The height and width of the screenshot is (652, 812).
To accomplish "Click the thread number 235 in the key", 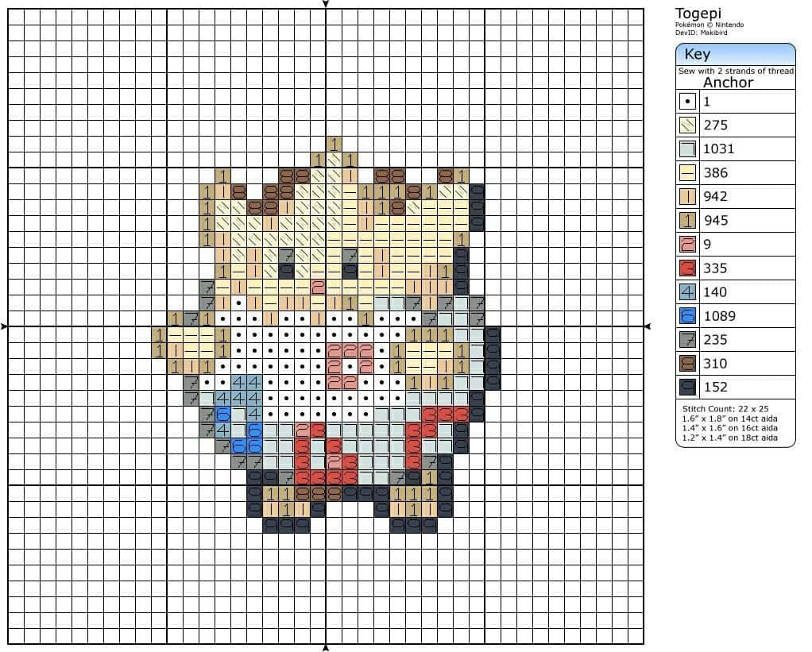I will [716, 340].
